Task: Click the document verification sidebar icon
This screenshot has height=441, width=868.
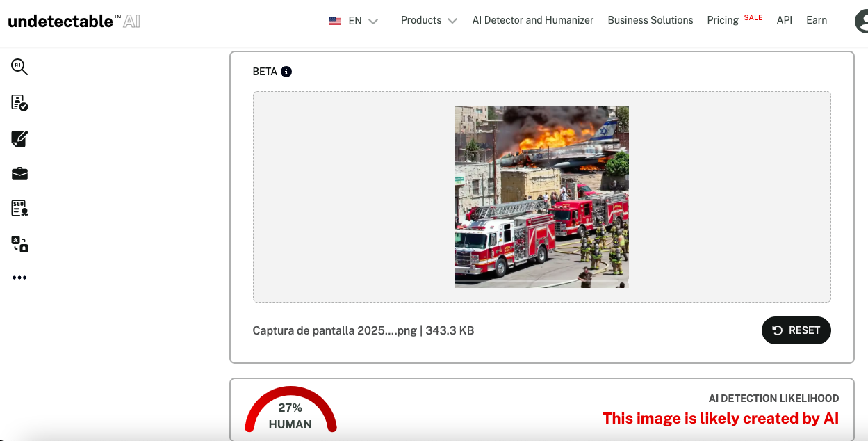Action: [x=19, y=103]
